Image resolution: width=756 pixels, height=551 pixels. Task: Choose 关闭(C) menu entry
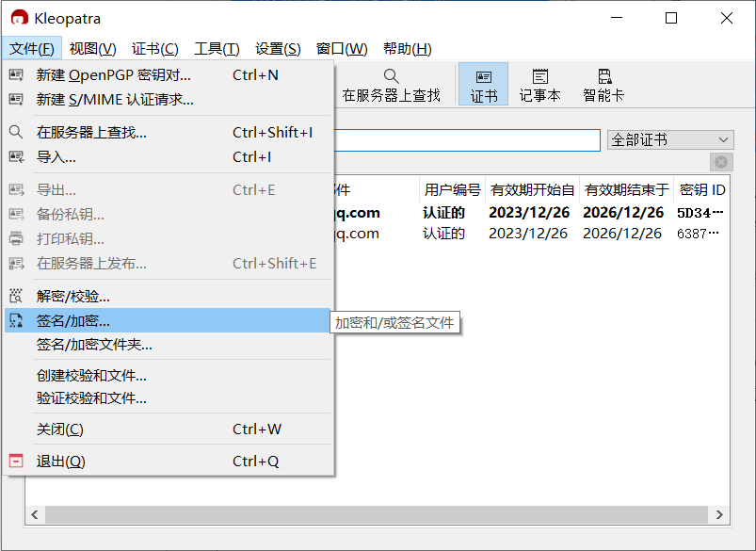coord(168,429)
